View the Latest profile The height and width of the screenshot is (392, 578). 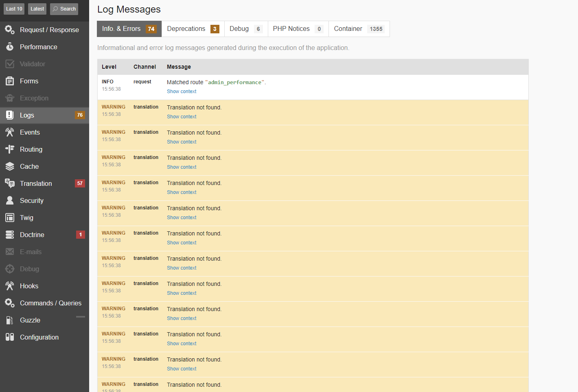37,9
